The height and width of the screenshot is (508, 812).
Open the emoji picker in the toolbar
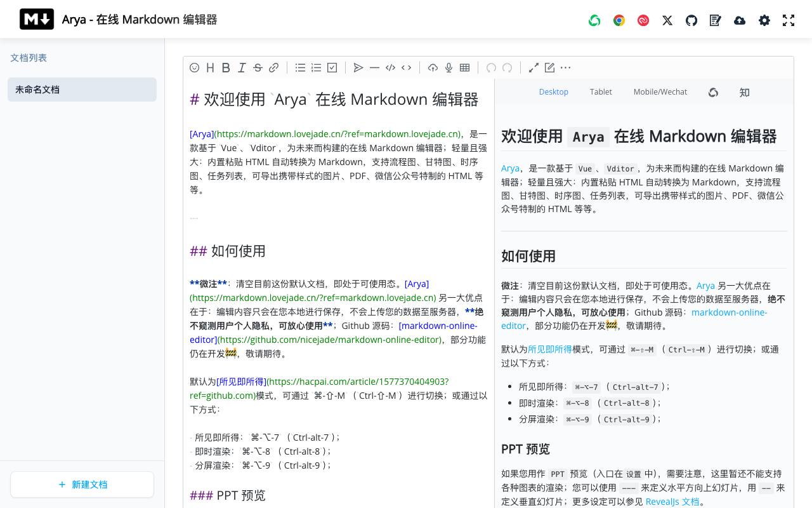pyautogui.click(x=195, y=67)
